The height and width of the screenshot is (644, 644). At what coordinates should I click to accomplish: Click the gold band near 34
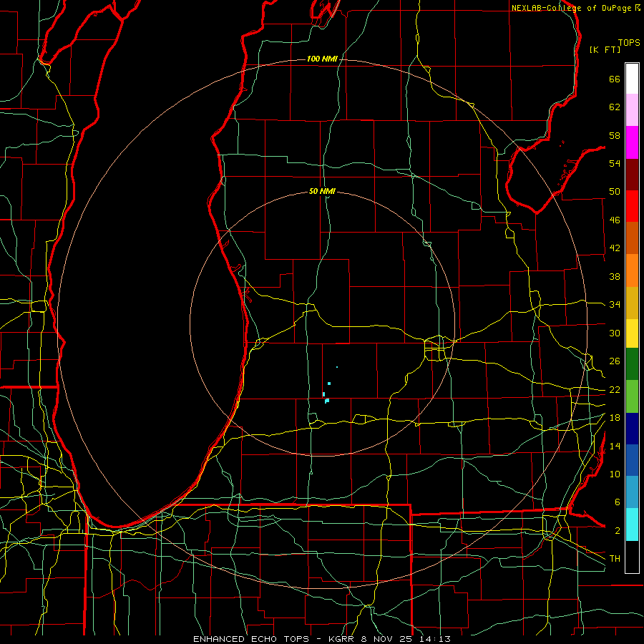coord(632,303)
